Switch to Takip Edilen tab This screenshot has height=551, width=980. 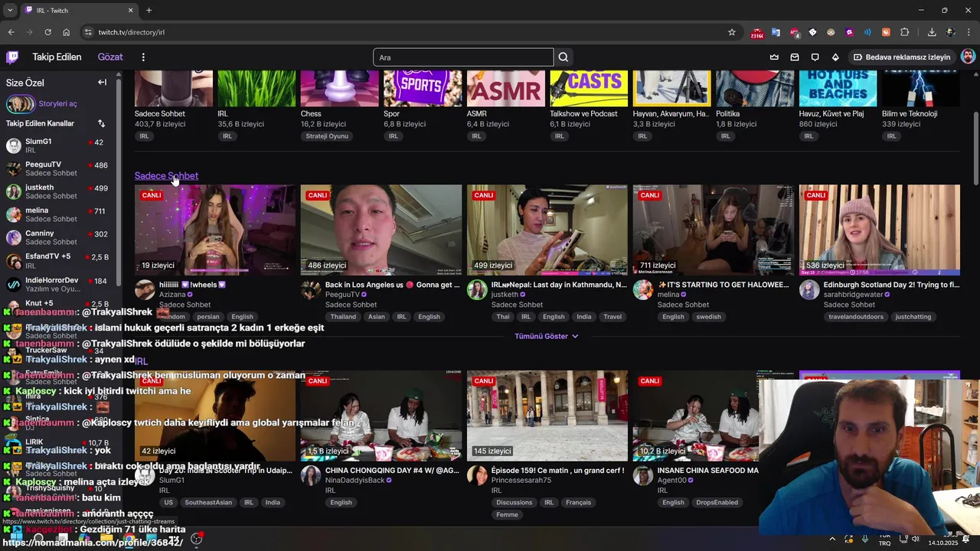[57, 57]
